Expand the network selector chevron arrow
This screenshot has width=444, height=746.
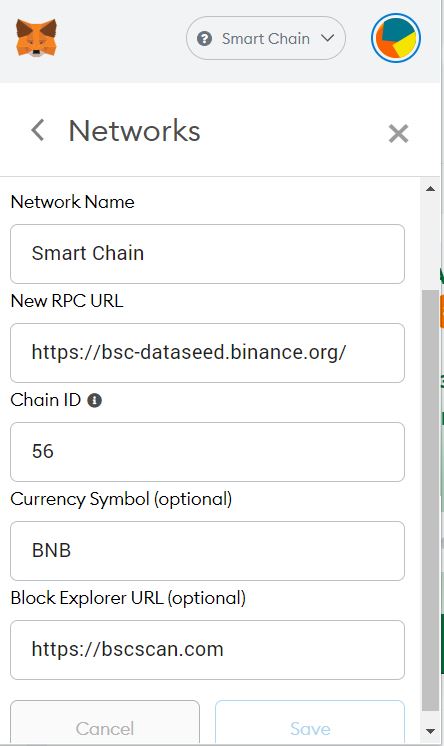click(327, 38)
